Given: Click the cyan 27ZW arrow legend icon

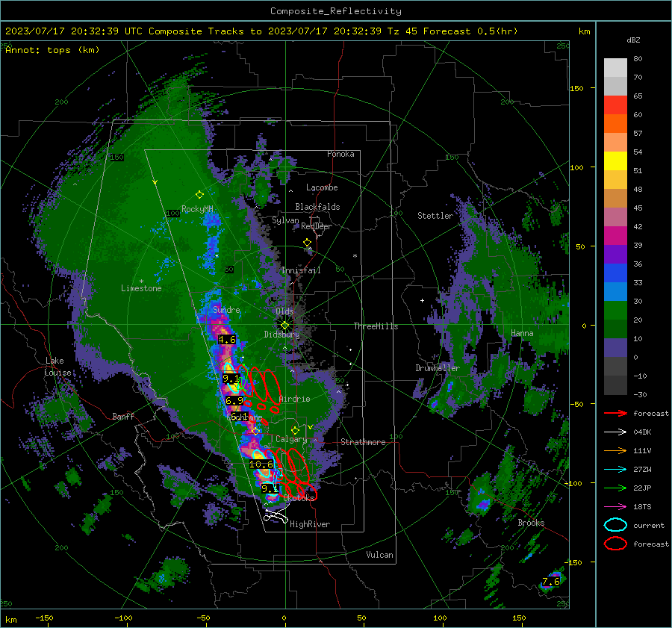Looking at the screenshot, I should pos(615,470).
